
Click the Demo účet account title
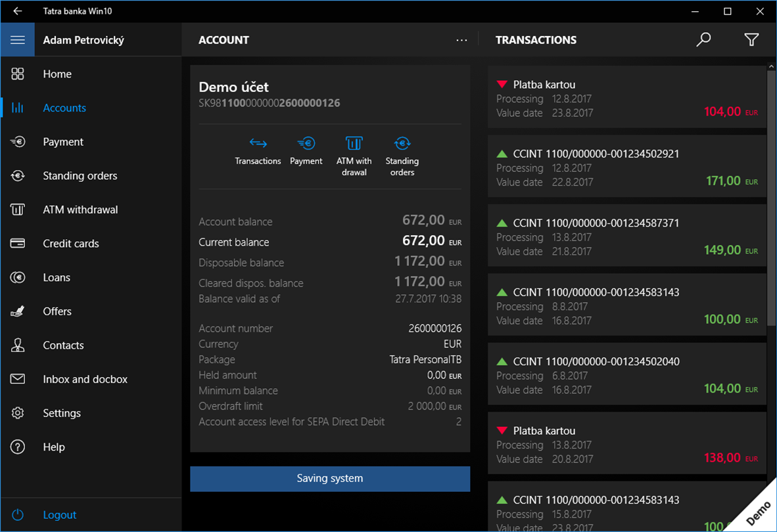pyautogui.click(x=233, y=87)
